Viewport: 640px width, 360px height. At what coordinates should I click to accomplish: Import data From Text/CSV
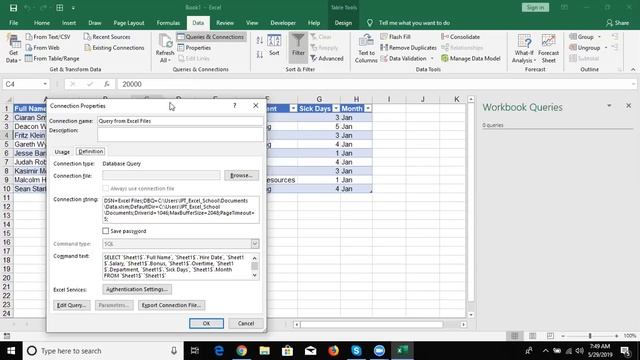tap(48, 37)
